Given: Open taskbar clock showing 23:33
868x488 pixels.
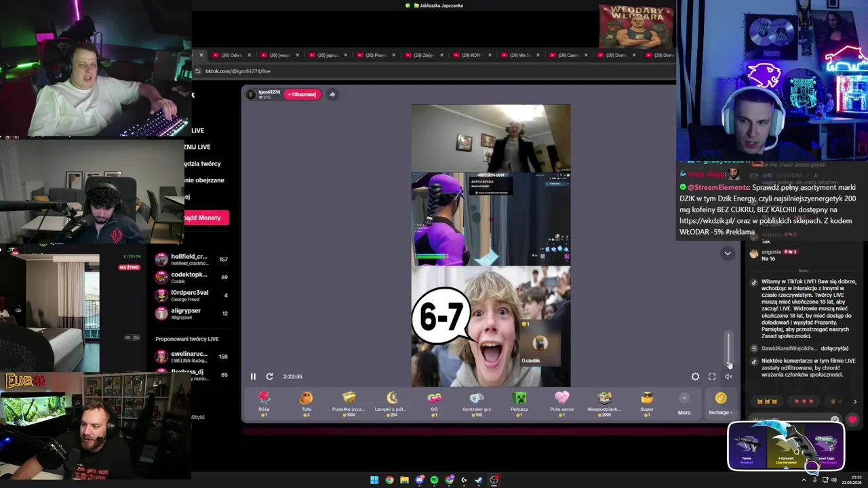Looking at the screenshot, I should (x=852, y=480).
